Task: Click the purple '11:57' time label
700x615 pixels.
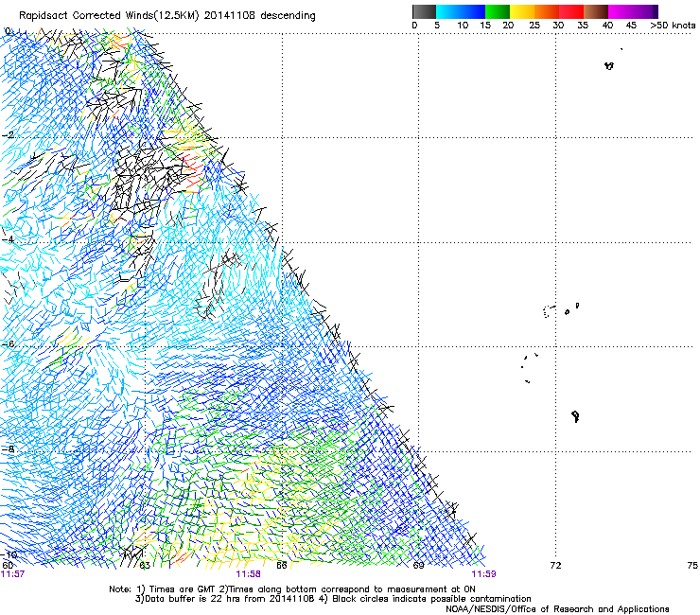Action: click(12, 574)
